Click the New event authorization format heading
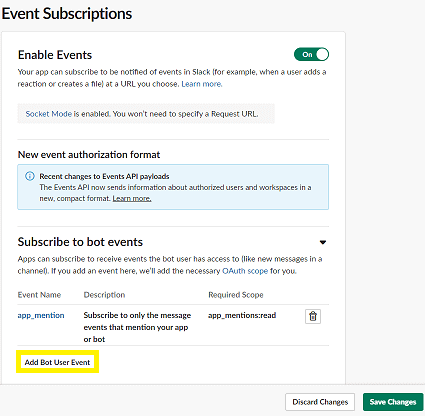 [89, 155]
